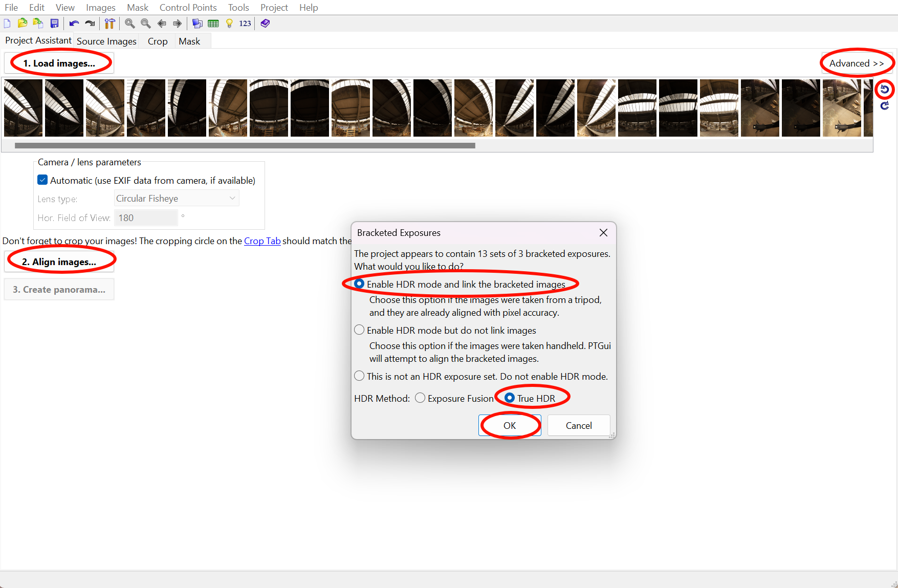The width and height of the screenshot is (898, 588).
Task: Click the 2. Align images button
Action: tap(59, 262)
